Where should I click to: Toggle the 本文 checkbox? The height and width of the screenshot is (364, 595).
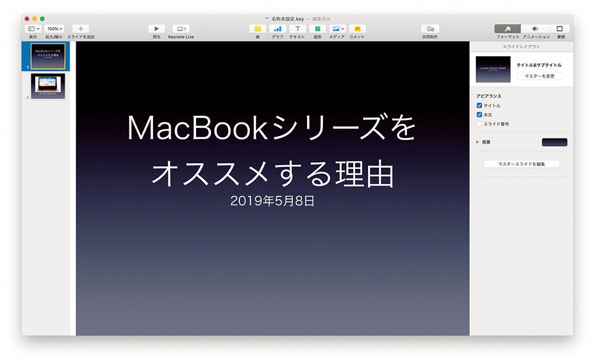pos(479,115)
